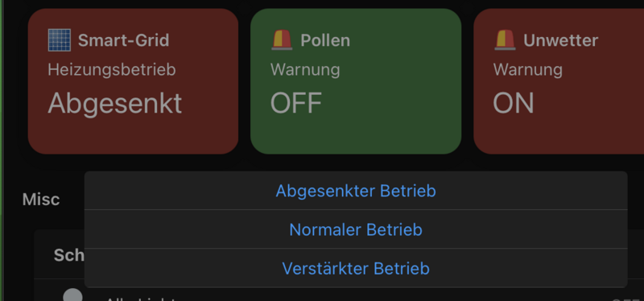Tap the Unwetter ON state value
The width and height of the screenshot is (644, 301).
[x=514, y=103]
